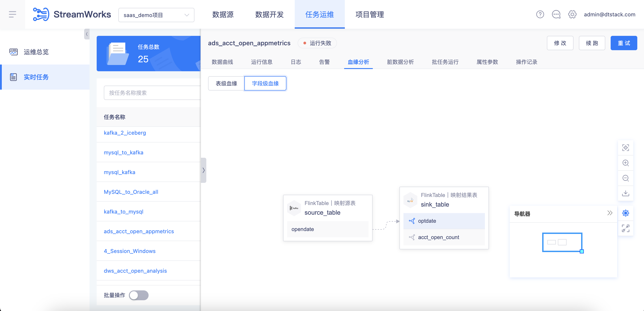Click the 重试 button
Viewport: 644px width, 311px height.
coord(624,43)
